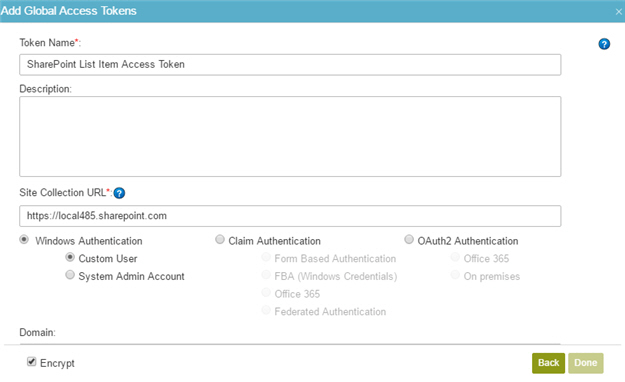Focus the Token Name input field
Screen dimensions: 625x382
[290, 65]
